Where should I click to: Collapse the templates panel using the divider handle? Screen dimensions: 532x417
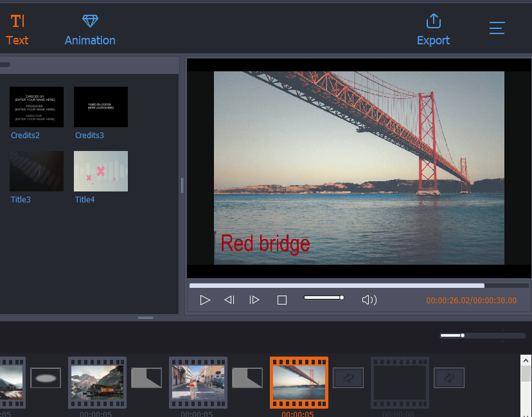point(182,186)
